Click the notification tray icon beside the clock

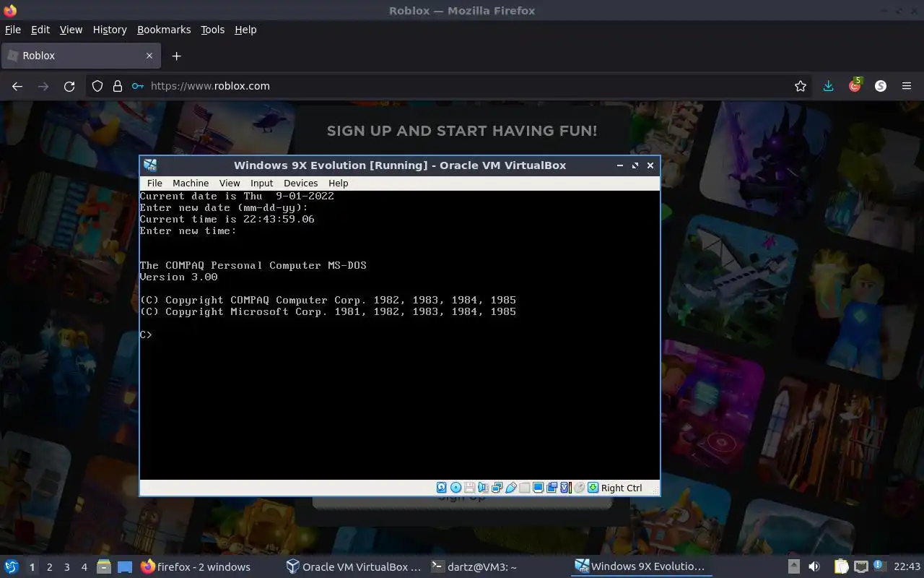pyautogui.click(x=879, y=566)
